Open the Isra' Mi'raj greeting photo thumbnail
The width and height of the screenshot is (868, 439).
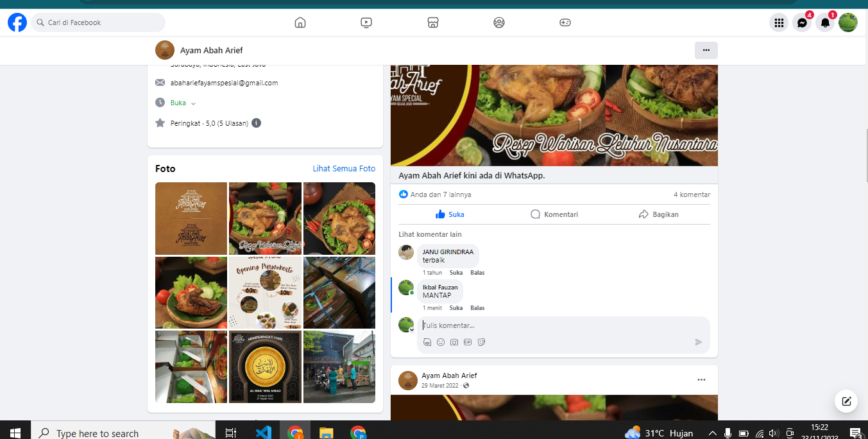click(265, 366)
